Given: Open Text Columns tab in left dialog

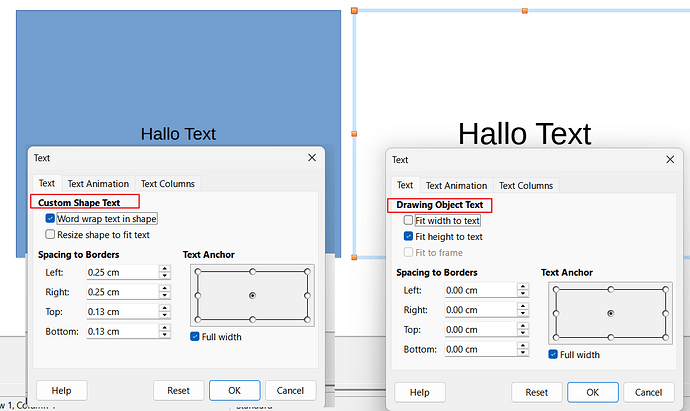Looking at the screenshot, I should point(168,184).
